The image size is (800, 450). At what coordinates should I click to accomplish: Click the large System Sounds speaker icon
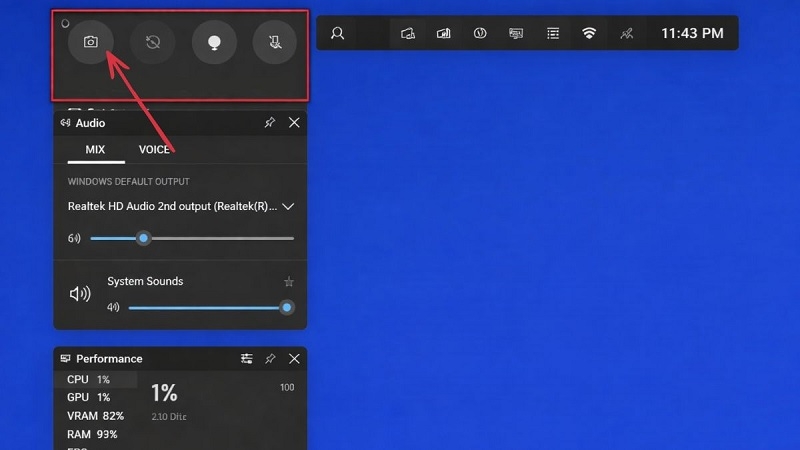(x=80, y=293)
